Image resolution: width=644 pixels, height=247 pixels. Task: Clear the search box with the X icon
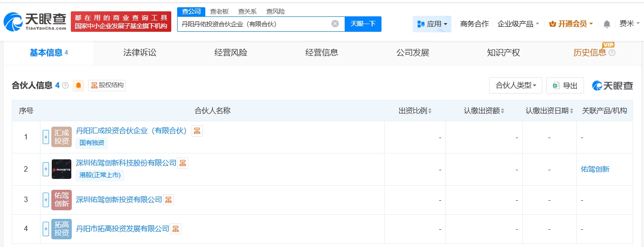pos(335,24)
